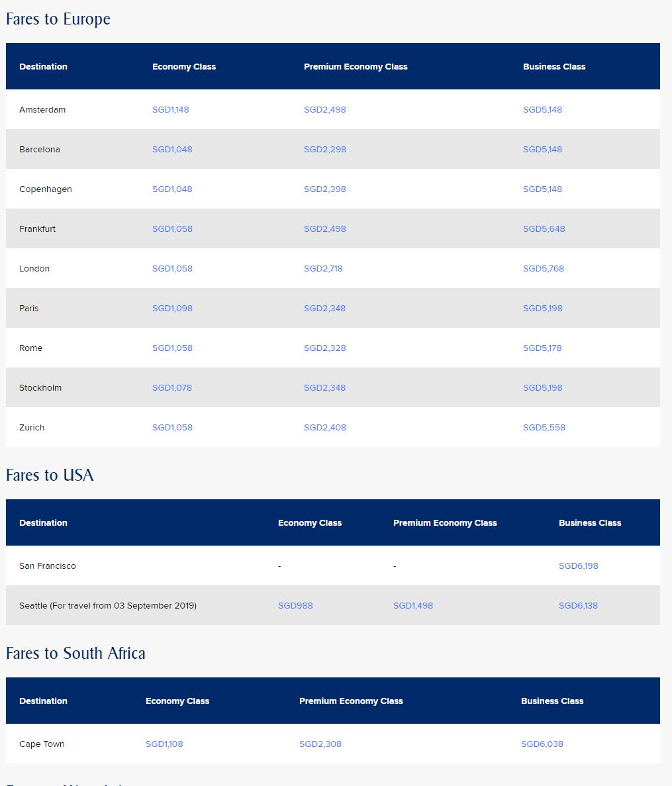672x786 pixels.
Task: Select Barcelona Business Class fare
Action: tap(542, 150)
